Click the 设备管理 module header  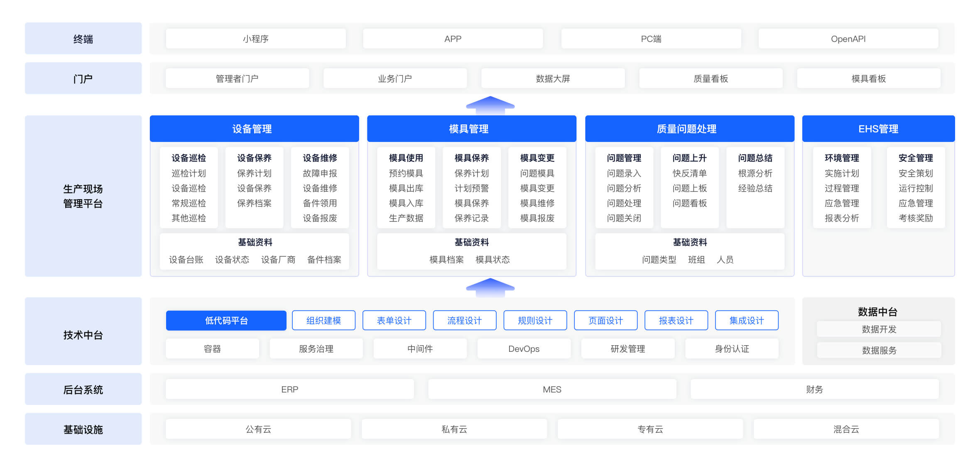[x=254, y=129]
